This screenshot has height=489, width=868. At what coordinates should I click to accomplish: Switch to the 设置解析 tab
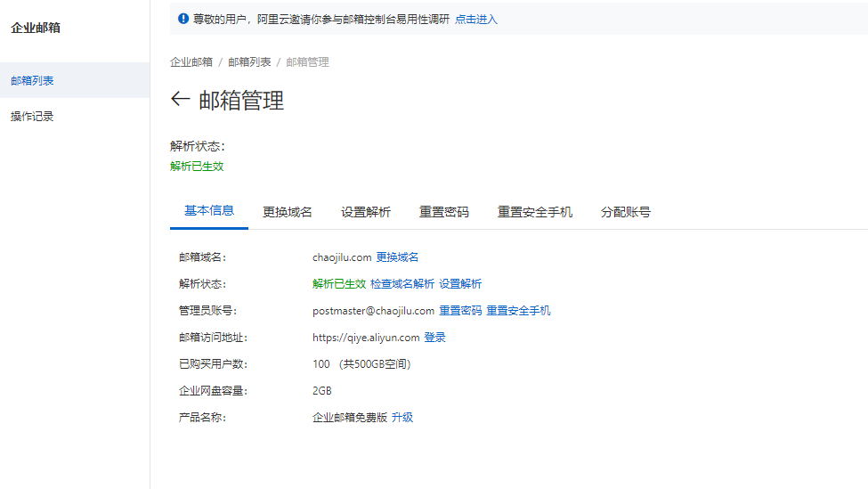(366, 212)
